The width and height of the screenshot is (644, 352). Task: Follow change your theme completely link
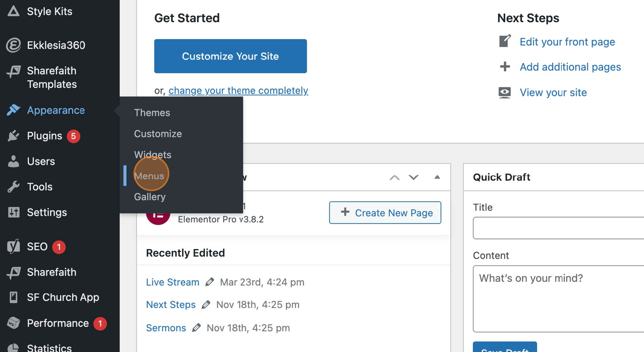click(238, 90)
